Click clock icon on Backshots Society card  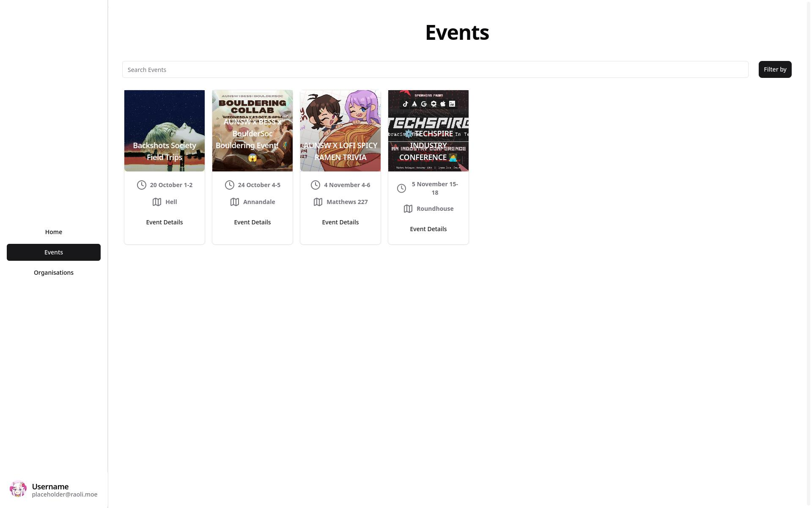point(142,185)
